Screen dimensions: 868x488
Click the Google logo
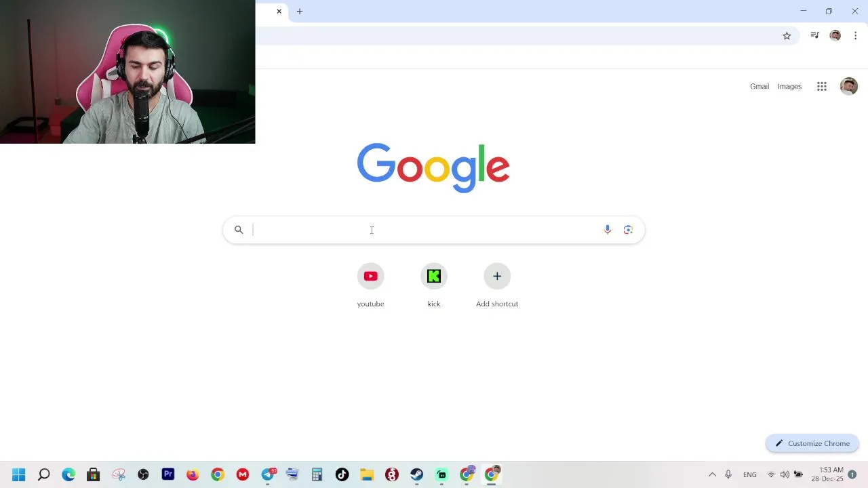433,167
